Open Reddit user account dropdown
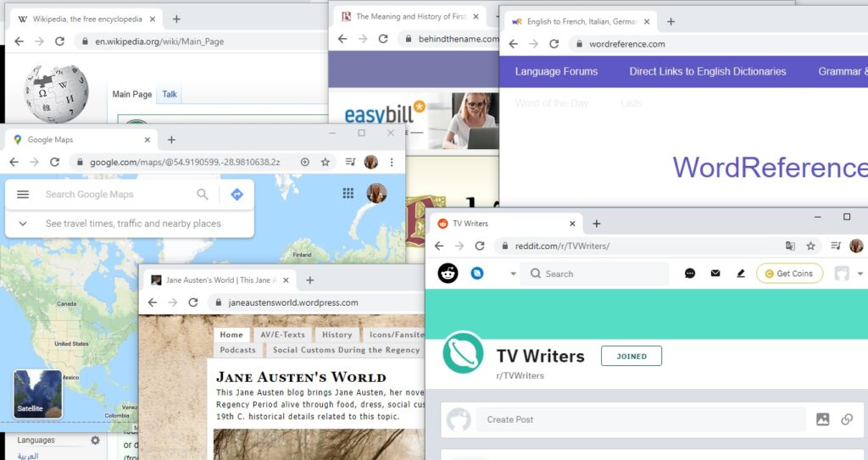 (849, 274)
